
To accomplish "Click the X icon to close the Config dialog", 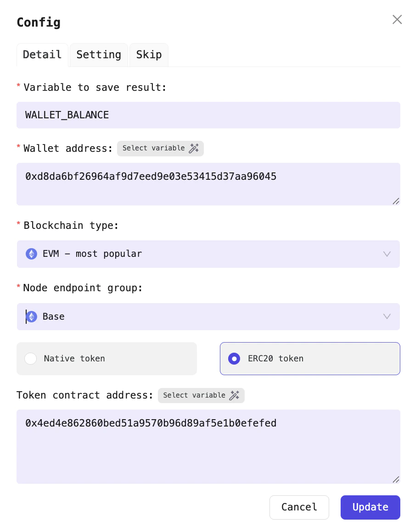I will pos(397,19).
